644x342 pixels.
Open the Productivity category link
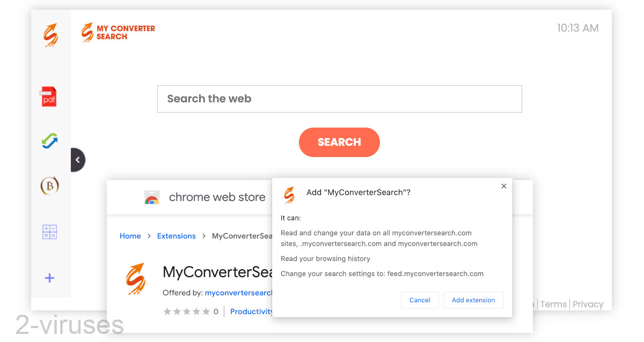pos(252,311)
